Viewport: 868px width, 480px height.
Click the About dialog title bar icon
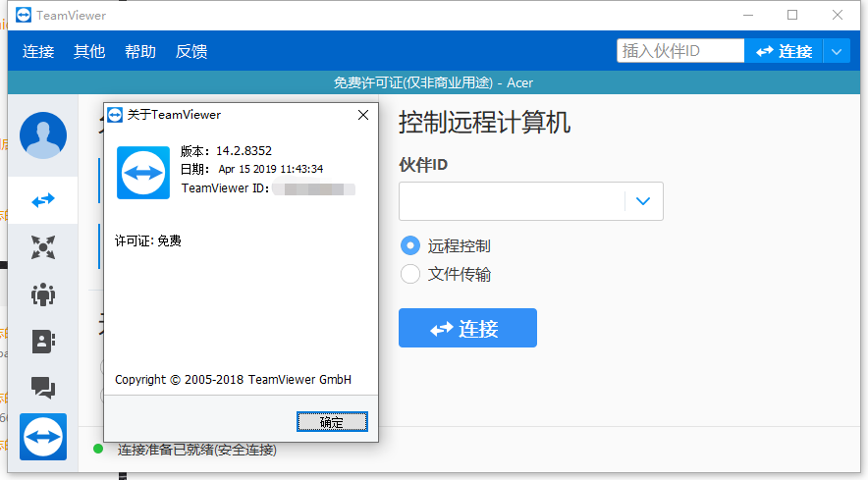[115, 115]
